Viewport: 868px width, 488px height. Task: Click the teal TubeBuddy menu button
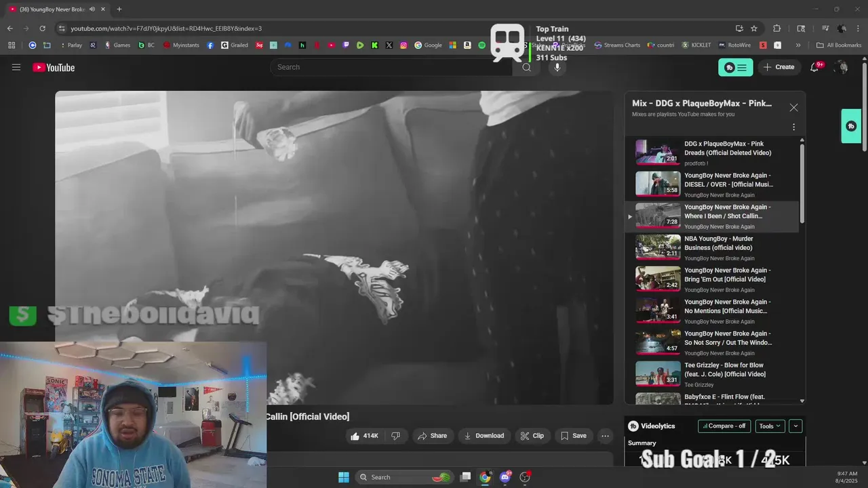(x=735, y=67)
